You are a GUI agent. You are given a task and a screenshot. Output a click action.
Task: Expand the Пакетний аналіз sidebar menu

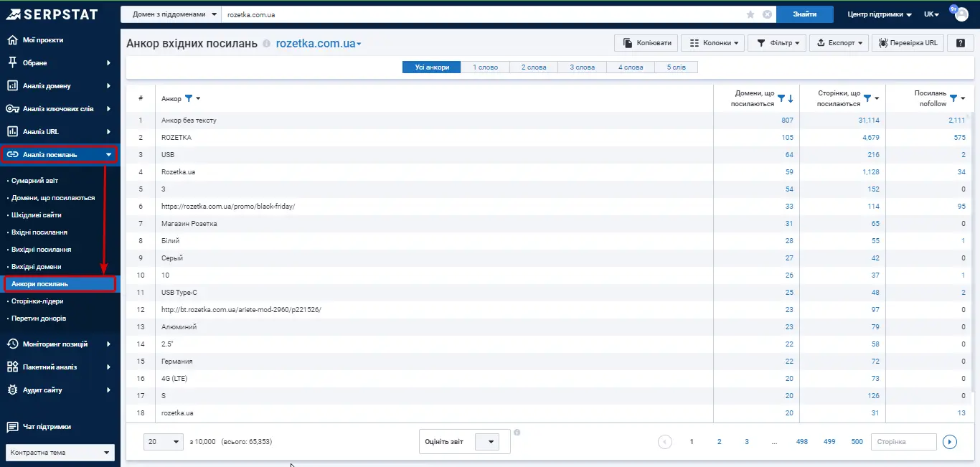[x=60, y=367]
